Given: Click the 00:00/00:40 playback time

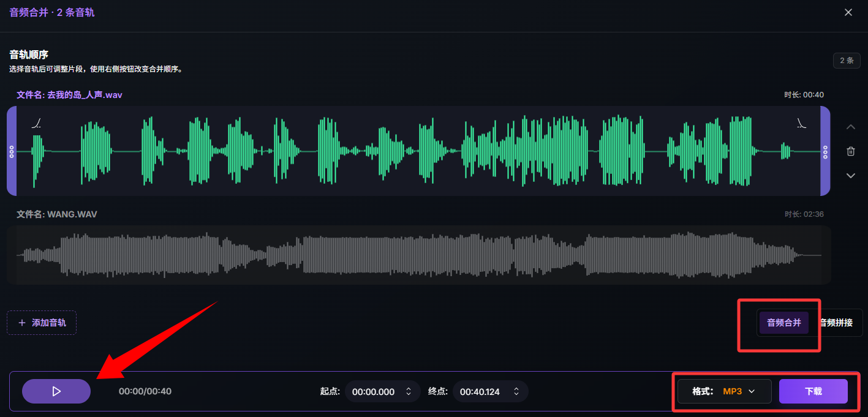Looking at the screenshot, I should tap(145, 391).
